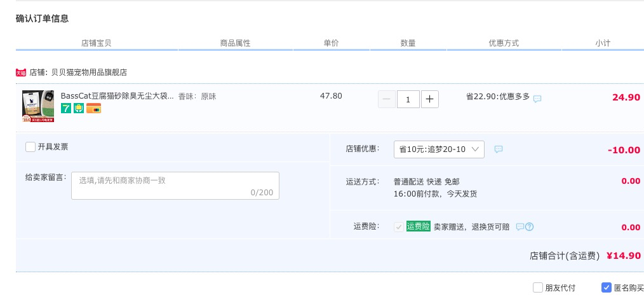Image resolution: width=644 pixels, height=297 pixels.
Task: Click the 普通配送 快递 免邮 shipping text
Action: [x=427, y=181]
